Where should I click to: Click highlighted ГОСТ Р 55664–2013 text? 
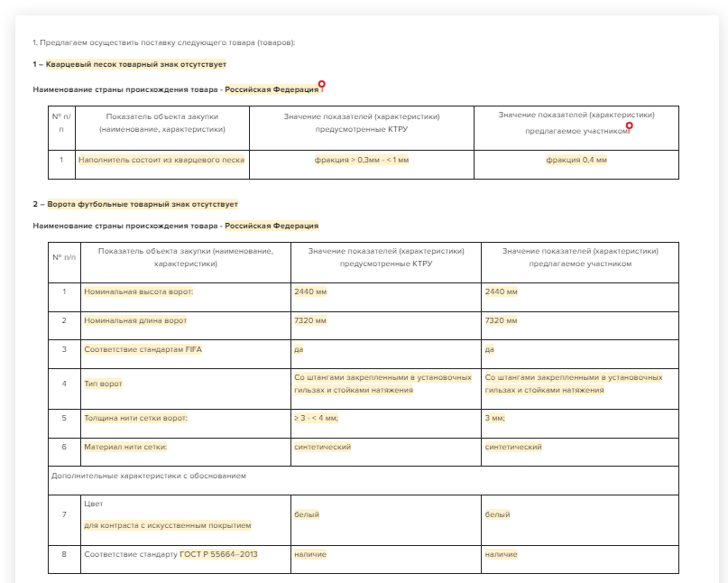[x=218, y=554]
